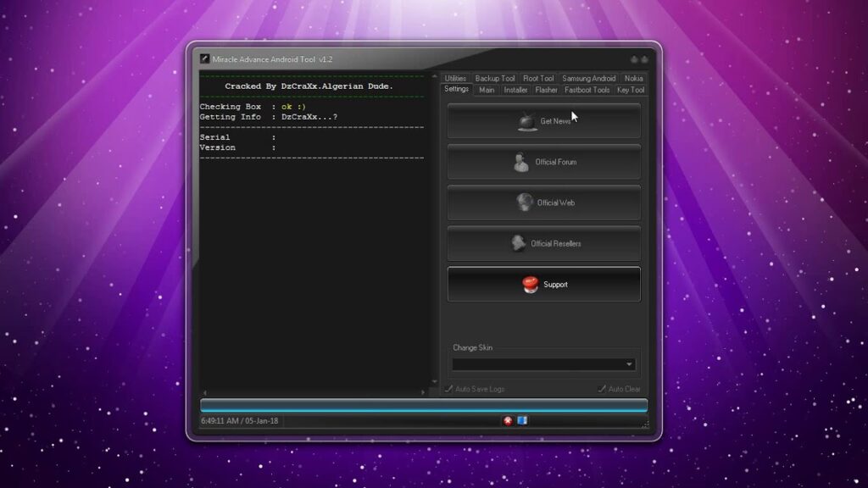
Task: Click the red Support button icon
Action: coord(531,285)
